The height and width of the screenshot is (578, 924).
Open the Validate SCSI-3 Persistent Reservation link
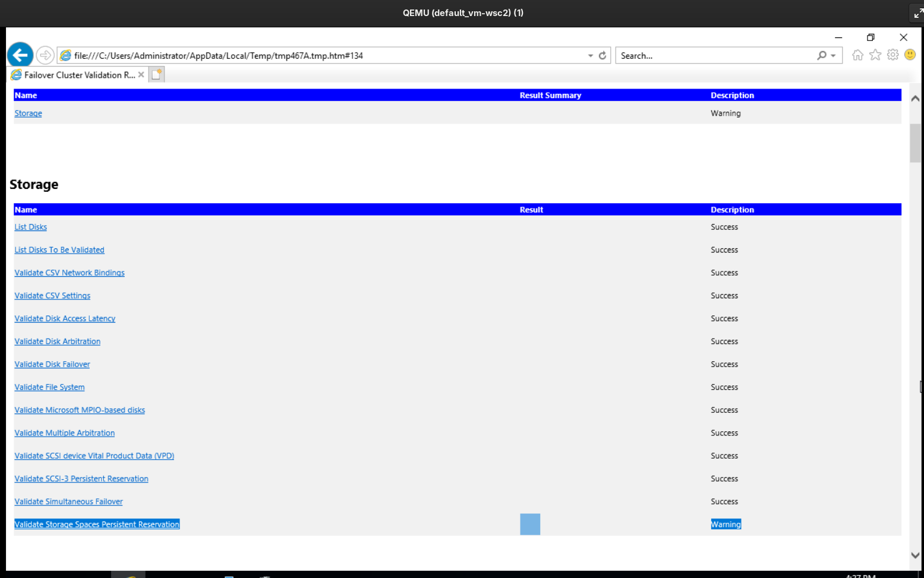click(81, 479)
